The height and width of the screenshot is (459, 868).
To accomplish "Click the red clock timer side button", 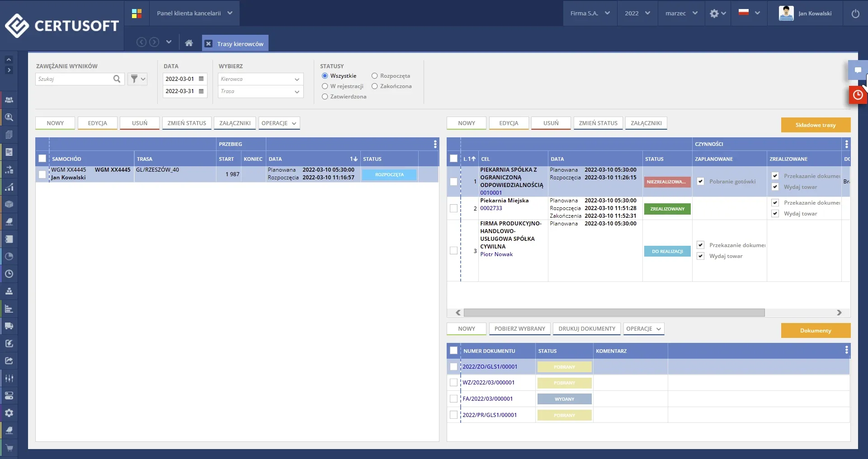I will pos(858,95).
